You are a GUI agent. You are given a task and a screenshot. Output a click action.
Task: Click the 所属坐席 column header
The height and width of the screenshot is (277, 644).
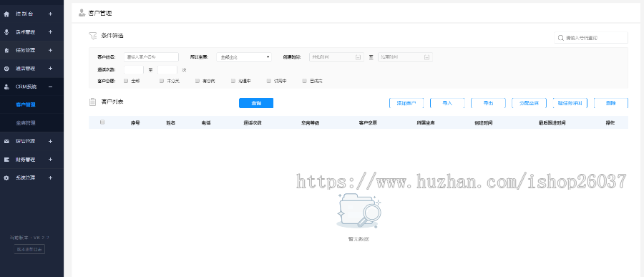(426, 123)
